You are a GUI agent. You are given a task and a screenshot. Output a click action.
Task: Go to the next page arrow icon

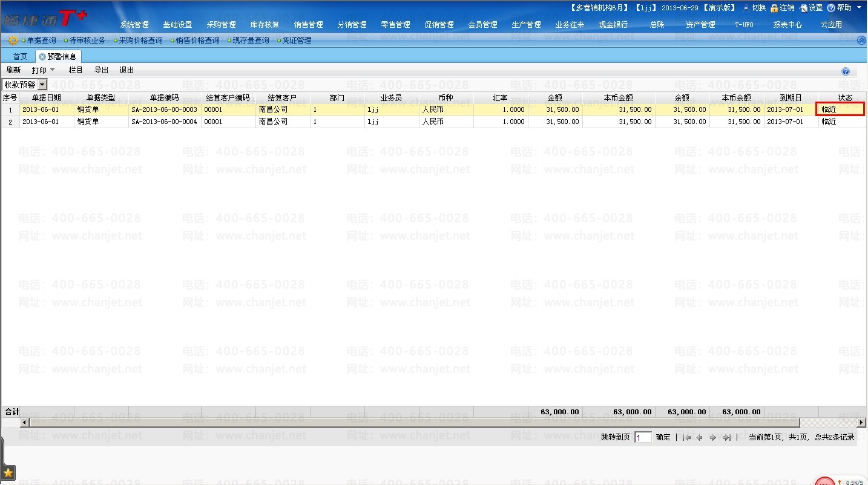click(x=713, y=437)
